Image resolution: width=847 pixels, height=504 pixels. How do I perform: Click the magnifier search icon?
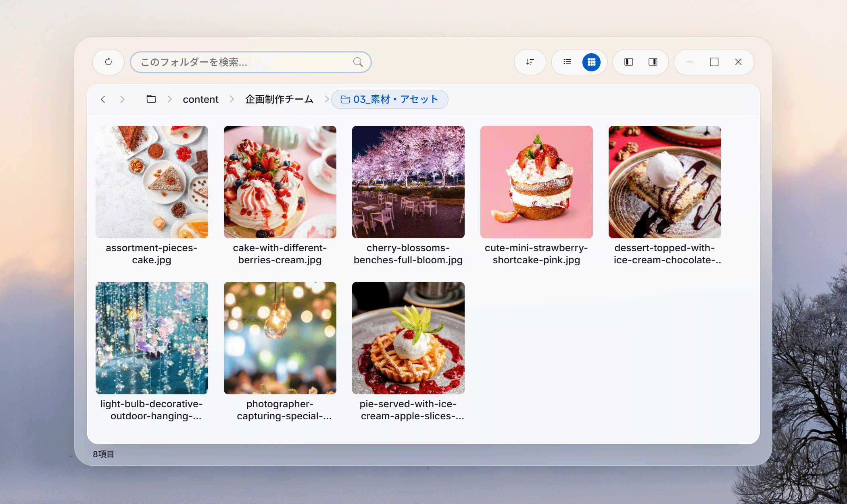[358, 62]
